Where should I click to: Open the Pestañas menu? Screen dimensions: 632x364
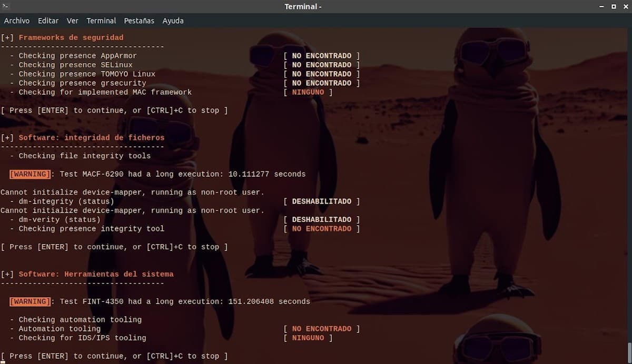pos(139,21)
